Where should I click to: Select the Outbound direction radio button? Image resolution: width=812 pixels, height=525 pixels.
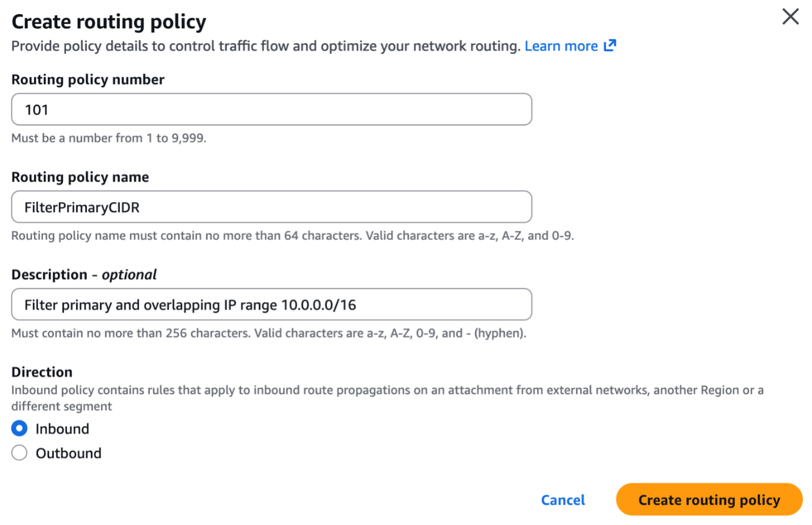(x=19, y=452)
